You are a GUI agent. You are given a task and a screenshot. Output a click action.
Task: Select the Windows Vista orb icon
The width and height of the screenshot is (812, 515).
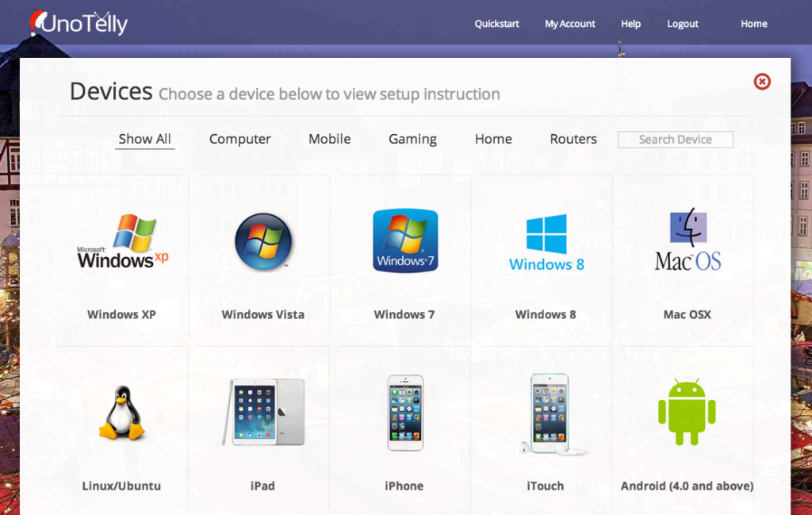263,241
